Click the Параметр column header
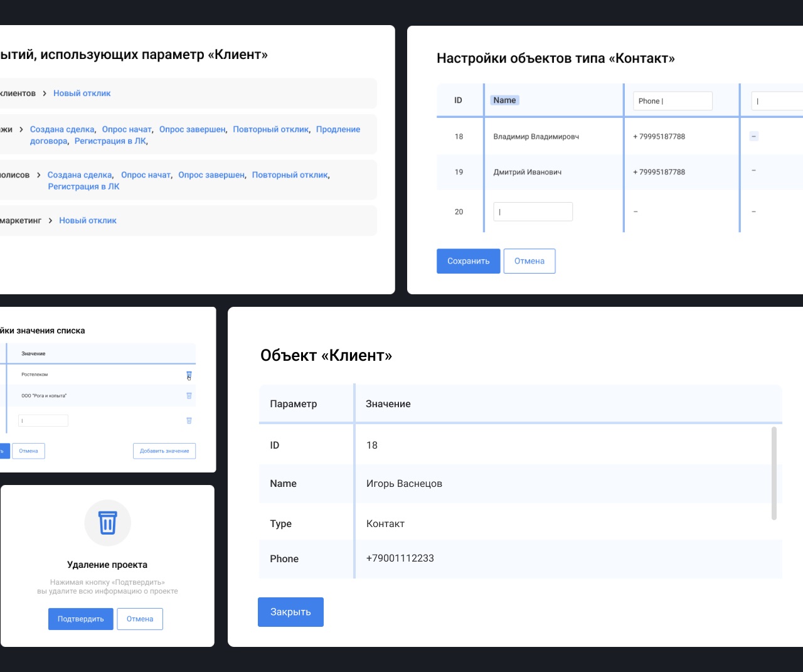The width and height of the screenshot is (803, 672). click(294, 404)
